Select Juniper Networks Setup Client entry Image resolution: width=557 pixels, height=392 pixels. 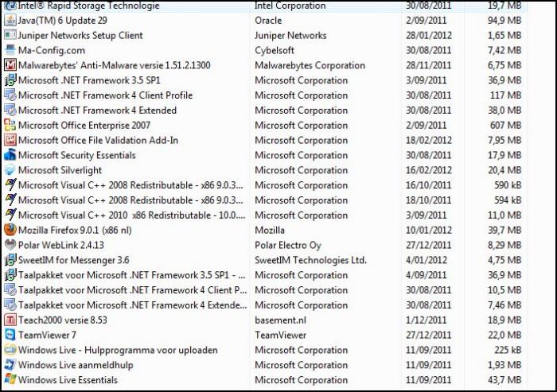[x=265, y=36]
